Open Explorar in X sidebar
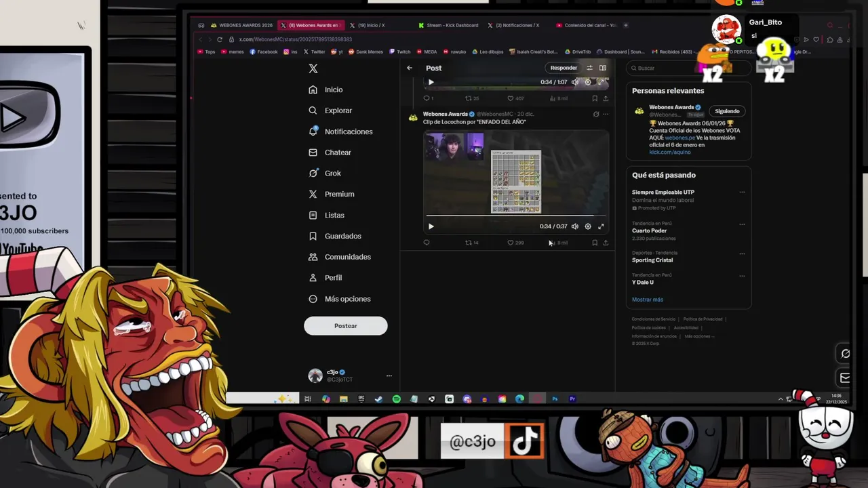The height and width of the screenshot is (488, 868). (x=330, y=110)
